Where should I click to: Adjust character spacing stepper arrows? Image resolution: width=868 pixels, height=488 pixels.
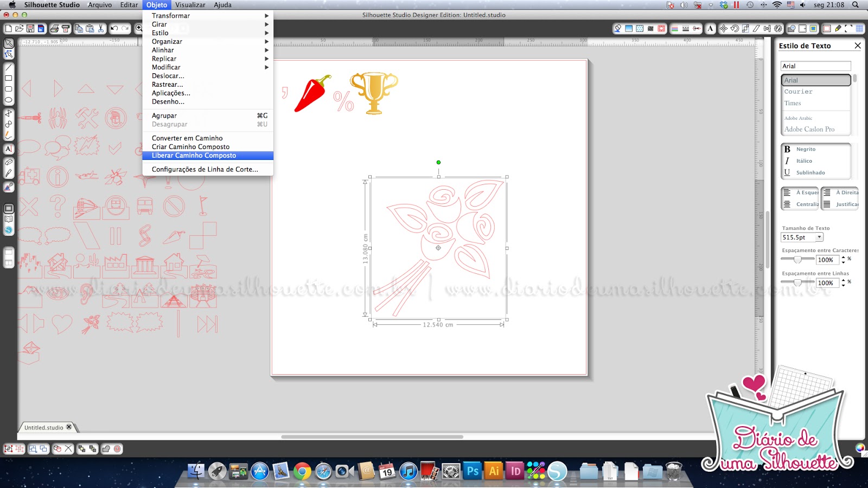[843, 260]
